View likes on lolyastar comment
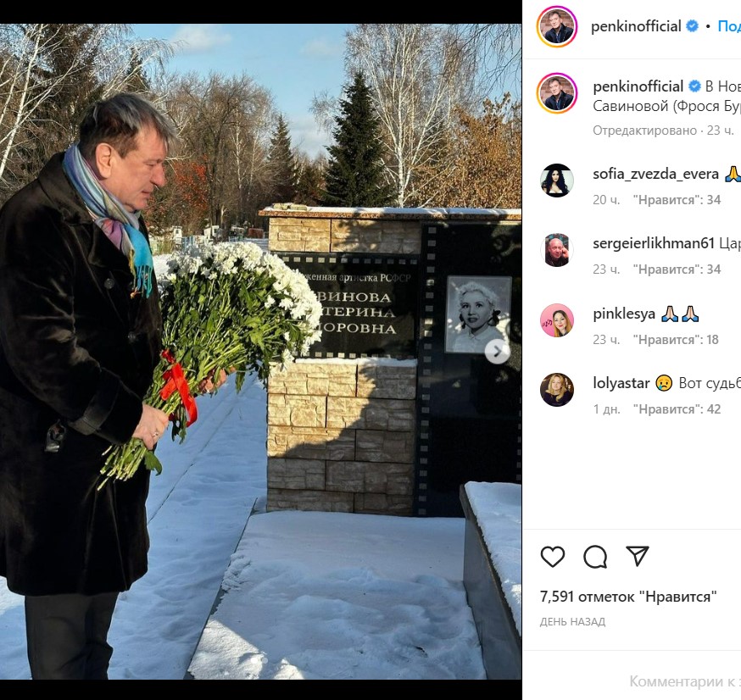Viewport: 741px width, 700px height. [x=677, y=409]
